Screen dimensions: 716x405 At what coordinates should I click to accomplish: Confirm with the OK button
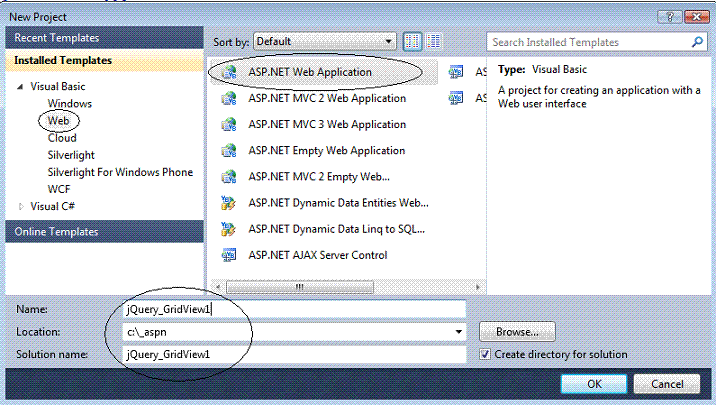594,384
